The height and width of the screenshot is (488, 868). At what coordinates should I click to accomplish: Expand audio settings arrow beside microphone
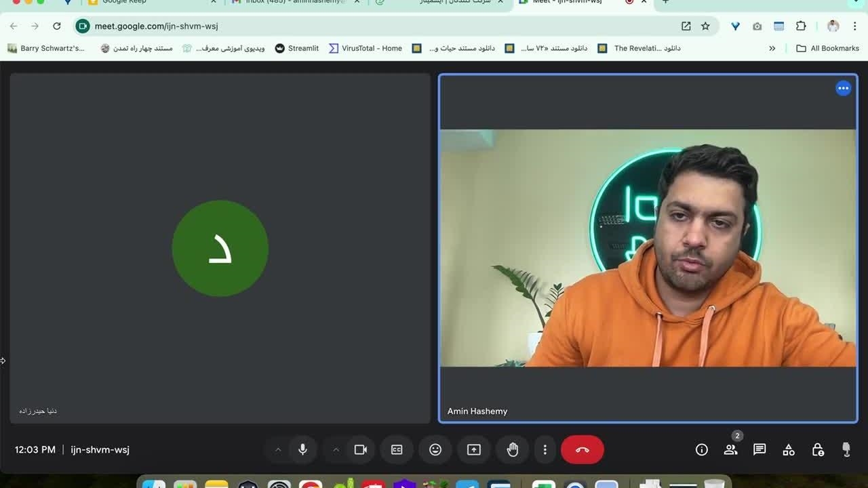click(277, 449)
